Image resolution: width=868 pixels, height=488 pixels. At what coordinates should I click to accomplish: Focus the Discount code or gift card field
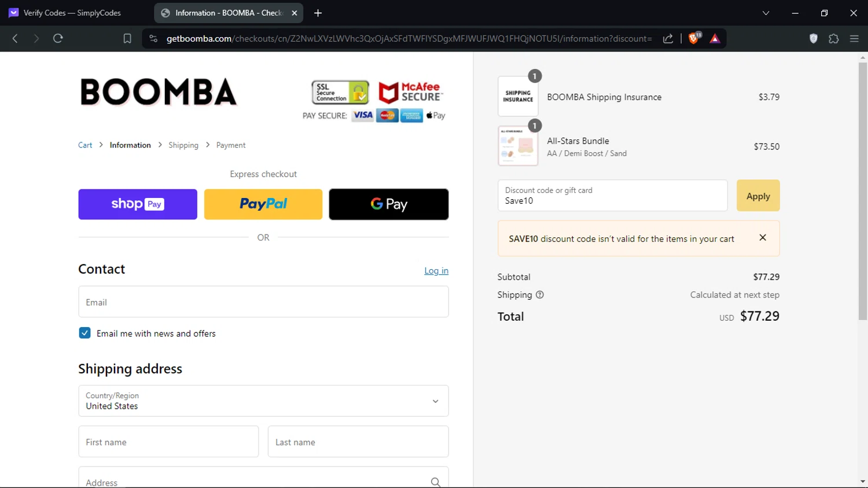[x=612, y=196]
